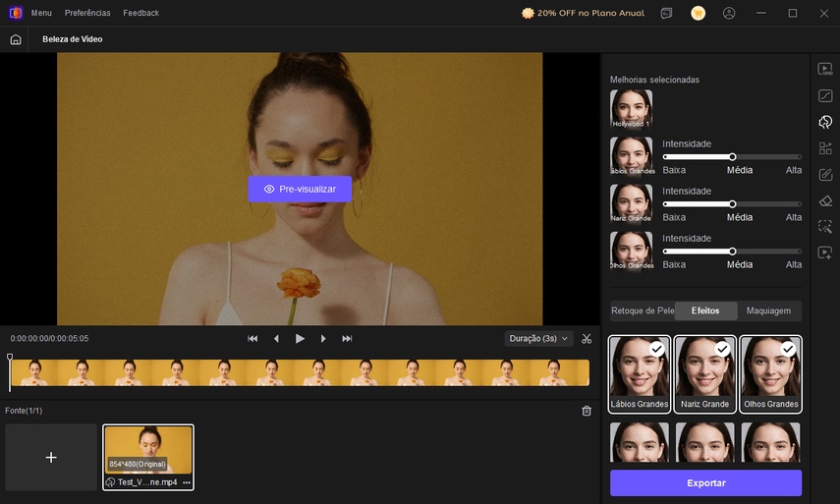Screen dimensions: 840x504
Task: Click the Pre-visualizar button
Action: 300,189
